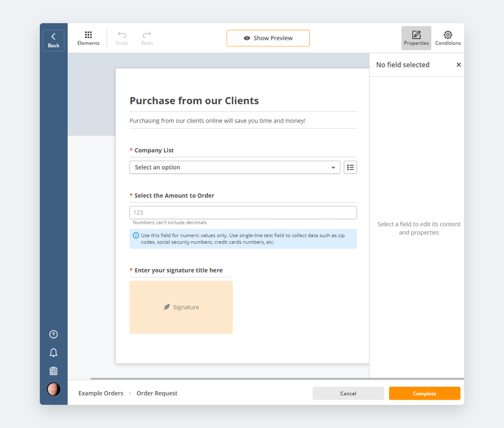Open the user avatar profile

coord(54,389)
